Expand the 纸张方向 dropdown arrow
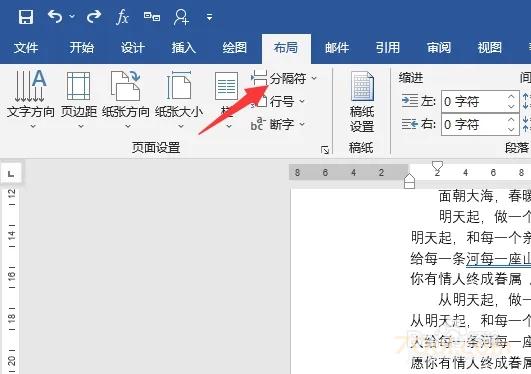The image size is (531, 374). point(128,126)
